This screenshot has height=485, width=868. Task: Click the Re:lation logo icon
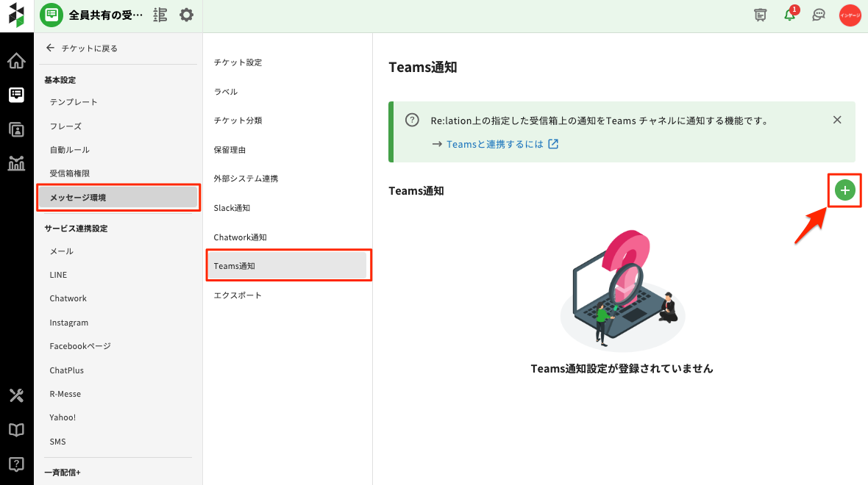point(17,15)
